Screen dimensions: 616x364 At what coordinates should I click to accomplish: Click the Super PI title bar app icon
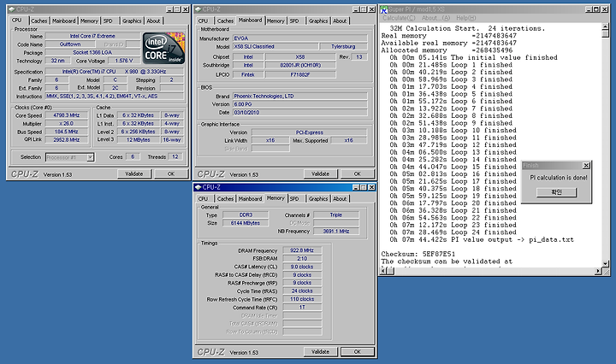[x=384, y=9]
